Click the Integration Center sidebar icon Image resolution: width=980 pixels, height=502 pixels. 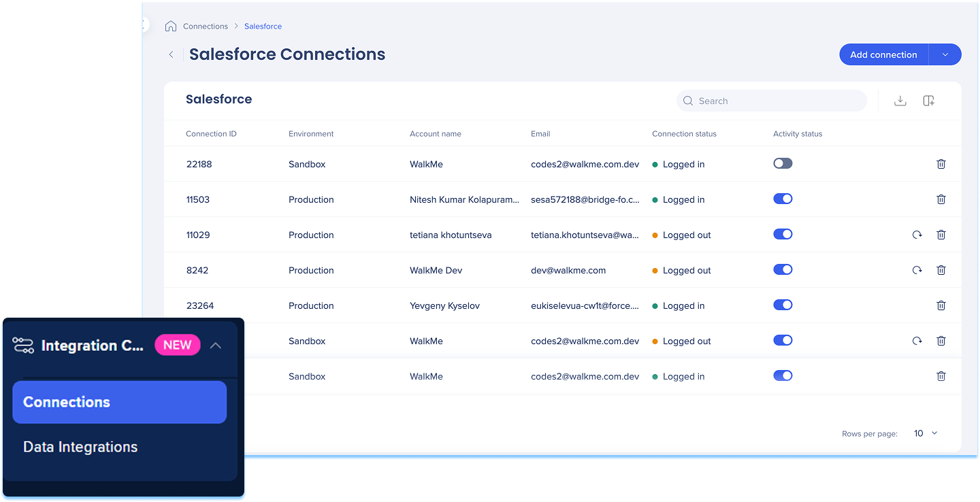(23, 346)
